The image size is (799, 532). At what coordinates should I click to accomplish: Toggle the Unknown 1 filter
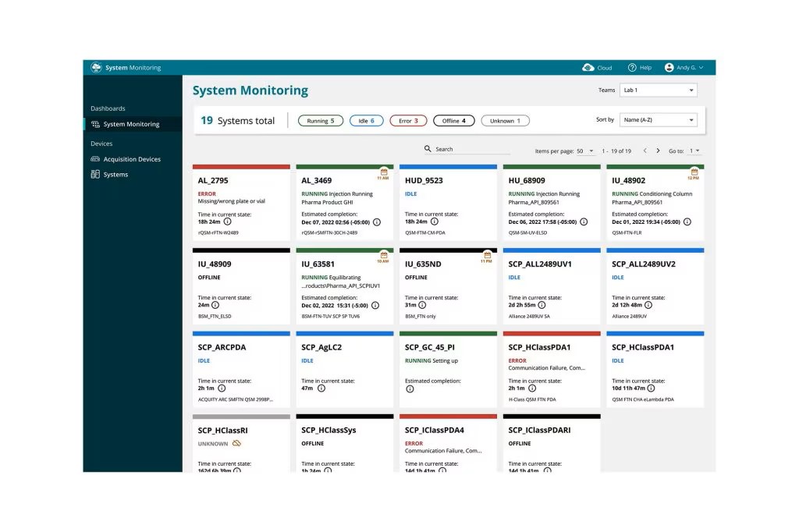pyautogui.click(x=505, y=121)
